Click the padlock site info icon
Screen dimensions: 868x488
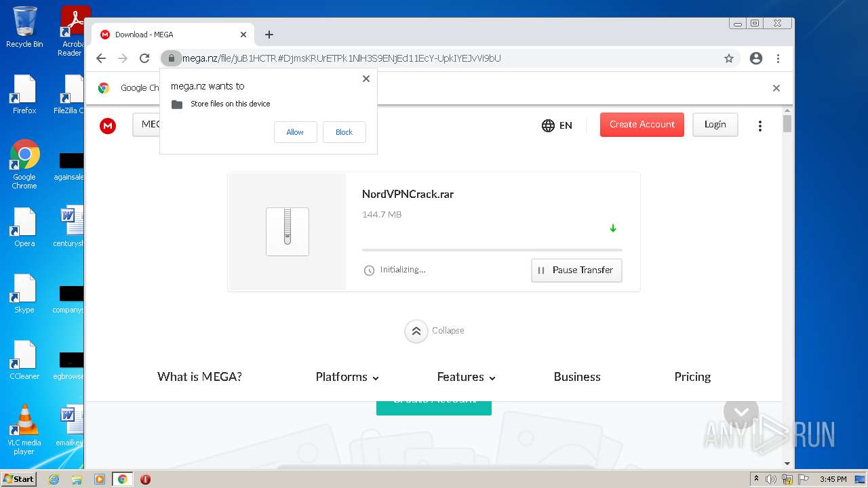pos(172,58)
